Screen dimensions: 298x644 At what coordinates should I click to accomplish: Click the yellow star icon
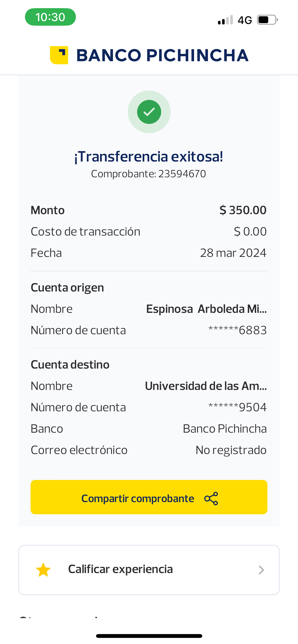point(43,570)
